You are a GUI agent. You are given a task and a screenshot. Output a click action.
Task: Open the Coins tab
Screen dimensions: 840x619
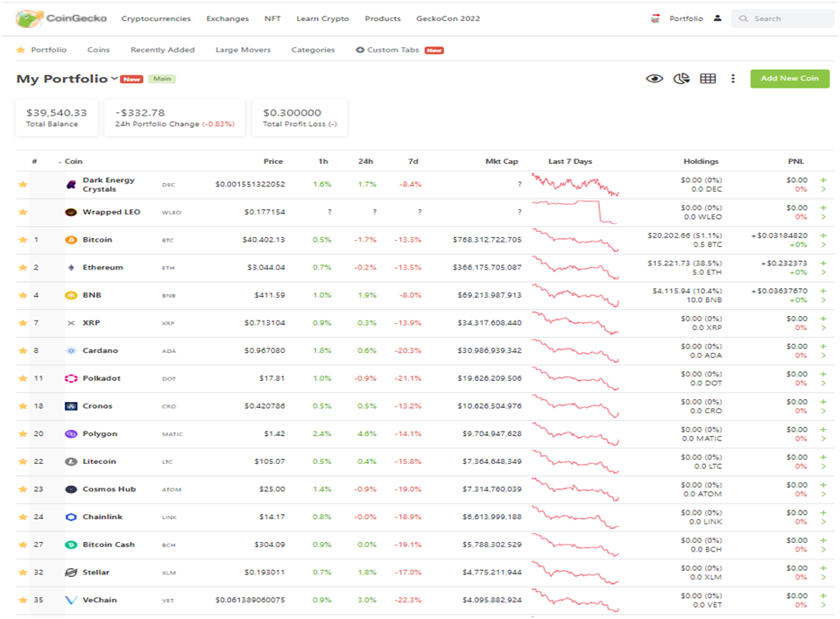tap(99, 50)
